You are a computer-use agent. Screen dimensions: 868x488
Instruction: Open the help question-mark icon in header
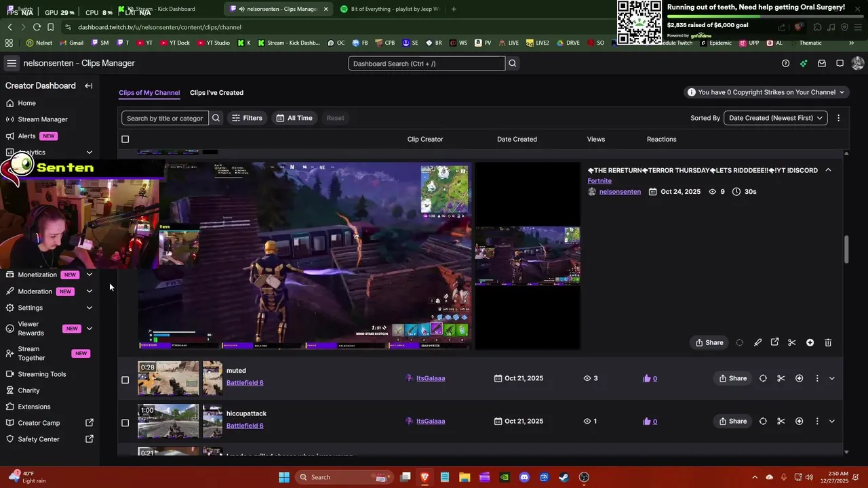[x=785, y=63]
